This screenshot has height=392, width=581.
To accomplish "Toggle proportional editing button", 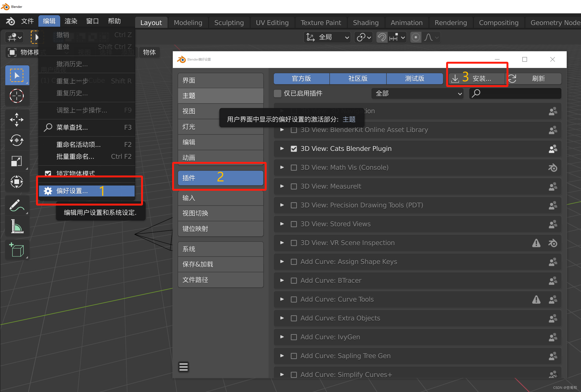I will click(x=416, y=37).
